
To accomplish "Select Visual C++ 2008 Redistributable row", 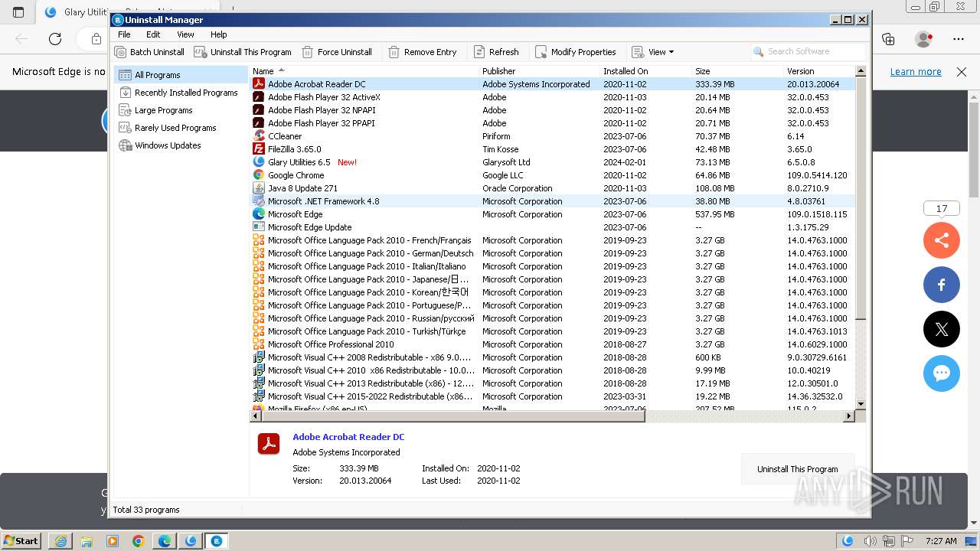I will tap(552, 357).
